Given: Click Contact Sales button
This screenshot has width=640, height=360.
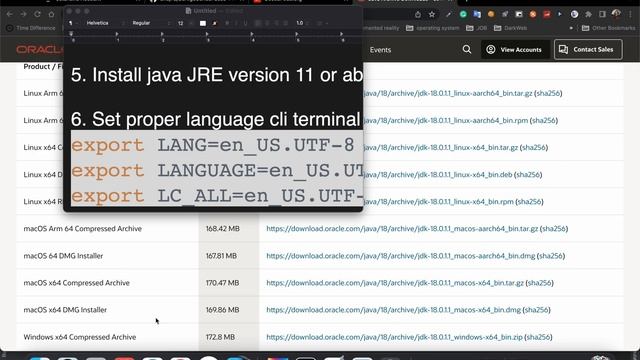Looking at the screenshot, I should click(x=588, y=49).
